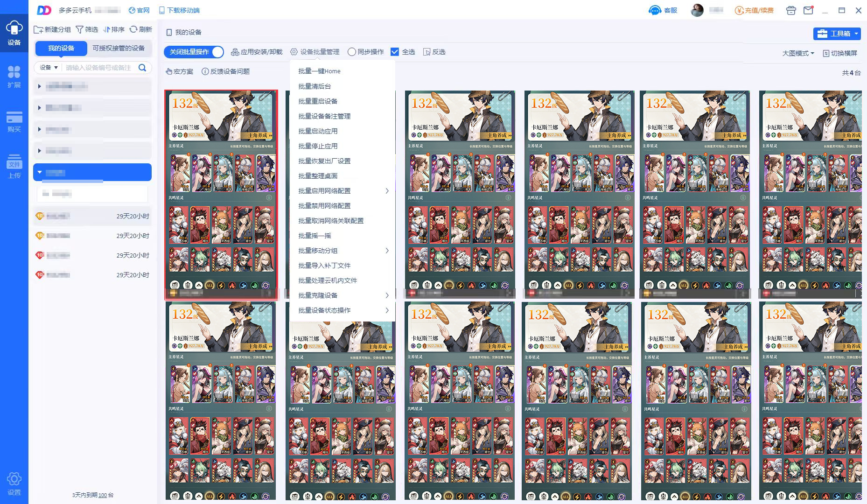867x504 pixels.
Task: Uncheck the 全选 checkbox
Action: click(395, 52)
